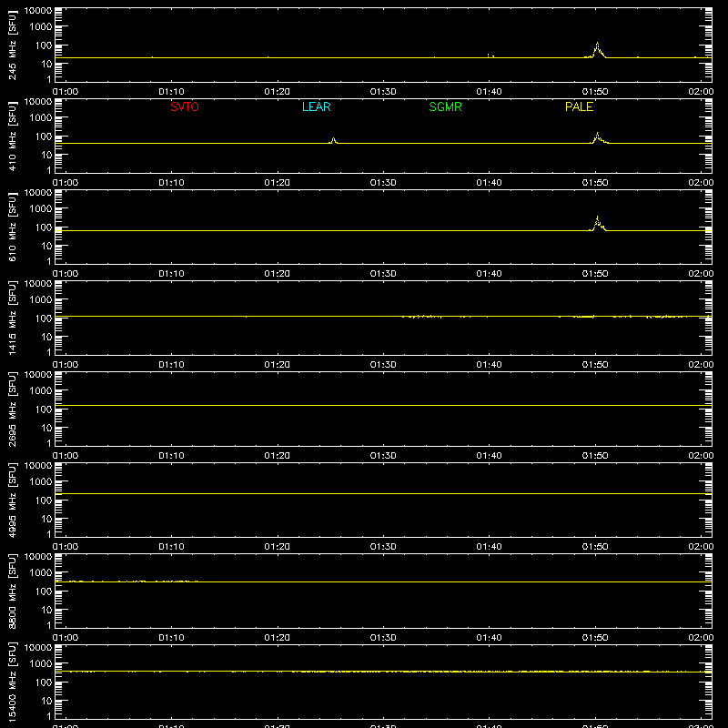Click the noisy segment near 01:33 in 1415 MHz plot

pos(421,316)
